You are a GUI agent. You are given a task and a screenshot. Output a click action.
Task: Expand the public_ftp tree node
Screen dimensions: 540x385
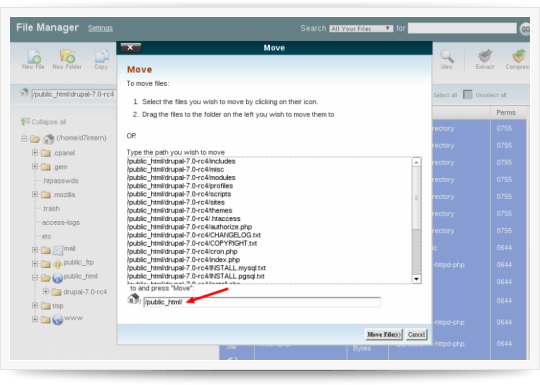click(x=35, y=264)
